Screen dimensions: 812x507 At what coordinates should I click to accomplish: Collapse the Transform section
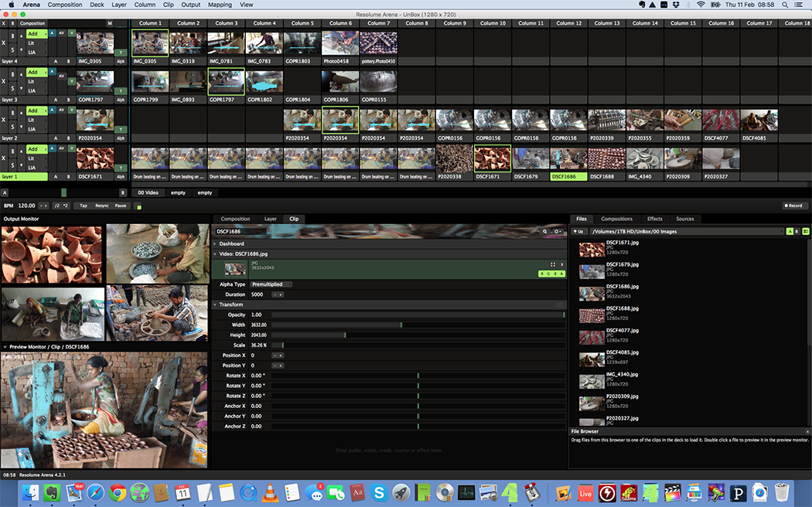coord(230,305)
